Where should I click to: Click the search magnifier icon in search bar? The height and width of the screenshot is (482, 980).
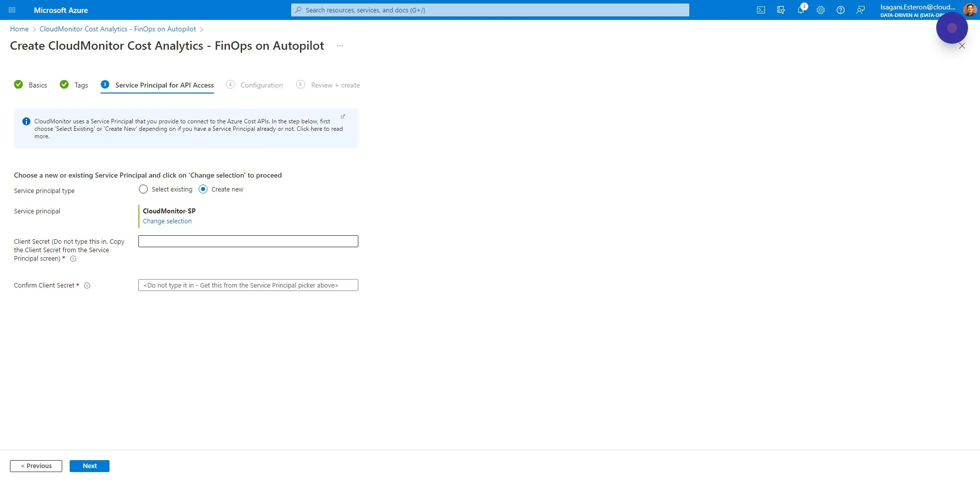click(299, 10)
